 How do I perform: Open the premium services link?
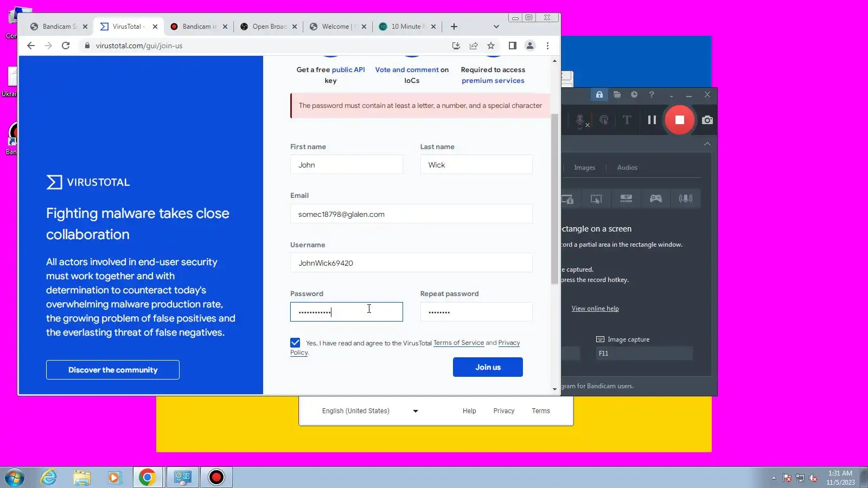point(493,81)
